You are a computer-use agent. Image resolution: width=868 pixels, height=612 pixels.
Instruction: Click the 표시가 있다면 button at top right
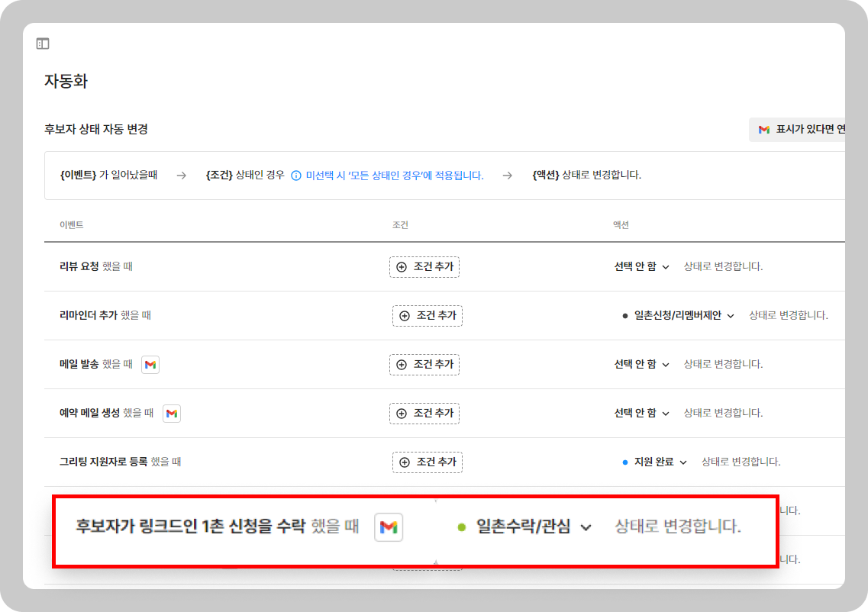(802, 130)
